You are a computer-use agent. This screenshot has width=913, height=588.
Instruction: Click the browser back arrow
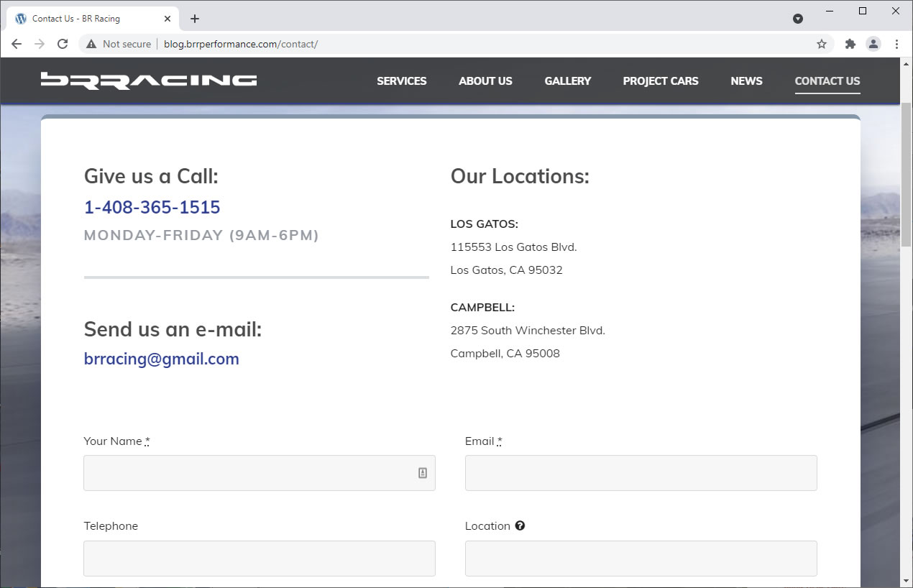pos(17,44)
